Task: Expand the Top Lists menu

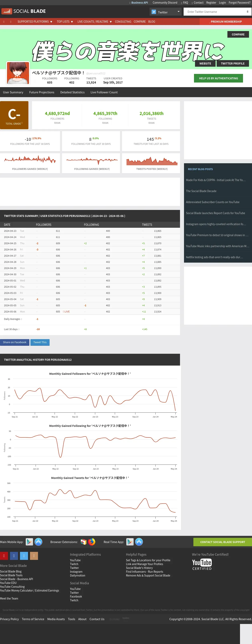Action: [65, 21]
